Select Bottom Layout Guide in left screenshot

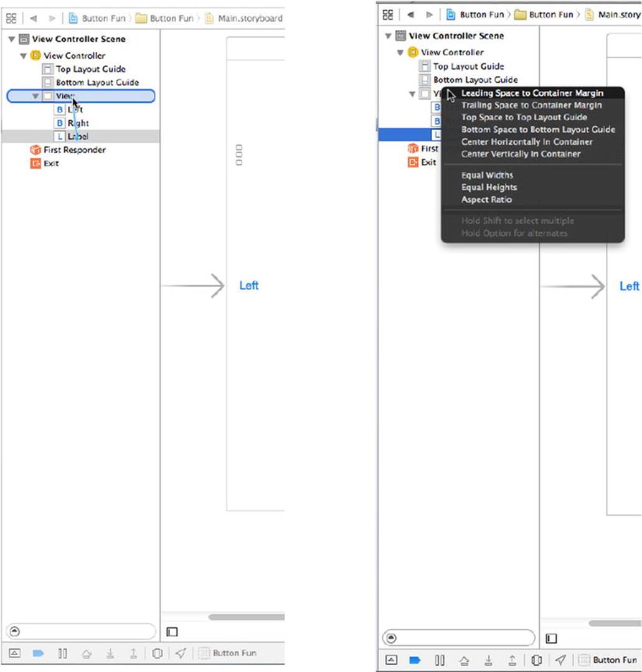tap(80, 82)
